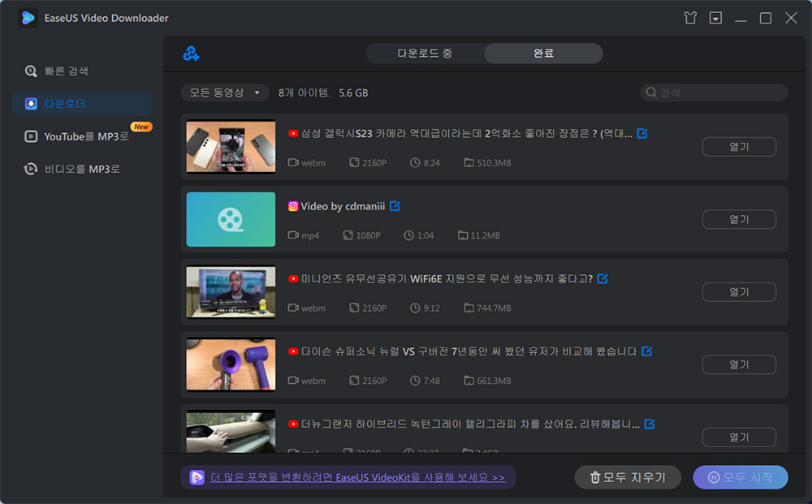Click the 8개 아이템, 5.6 GB summary
The image size is (812, 504).
323,93
